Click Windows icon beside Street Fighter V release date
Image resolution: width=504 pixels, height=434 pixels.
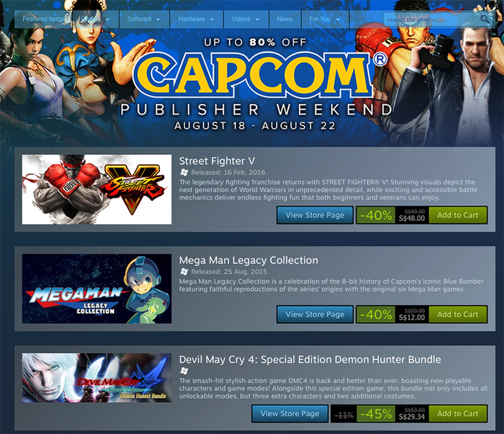(184, 172)
